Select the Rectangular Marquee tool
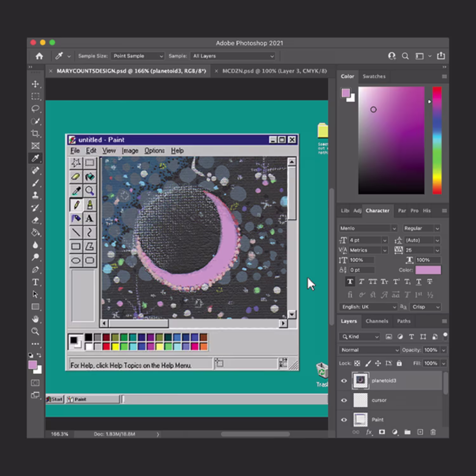The width and height of the screenshot is (476, 476). point(35,96)
